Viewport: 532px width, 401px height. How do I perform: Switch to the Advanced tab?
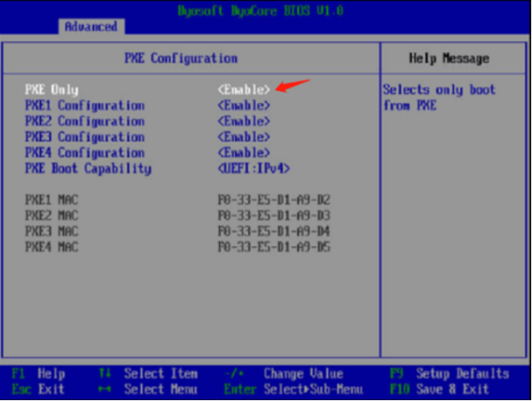pos(91,26)
